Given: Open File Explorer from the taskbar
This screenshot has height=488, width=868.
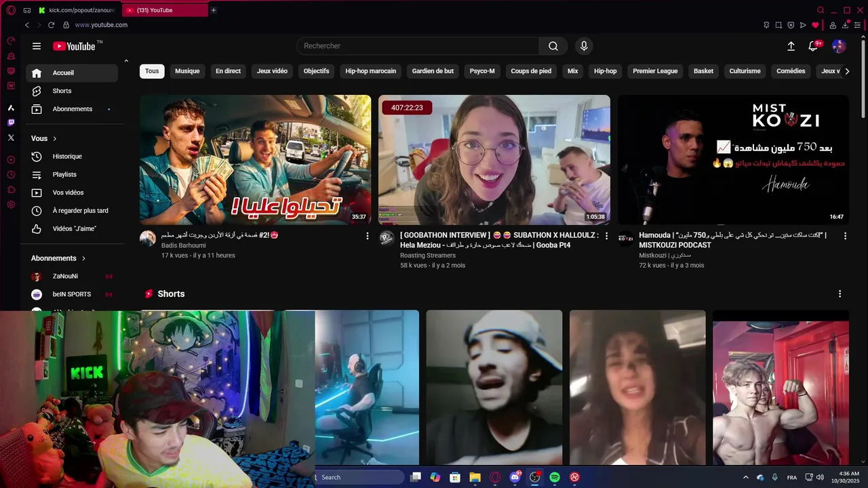Looking at the screenshot, I should pos(475,477).
